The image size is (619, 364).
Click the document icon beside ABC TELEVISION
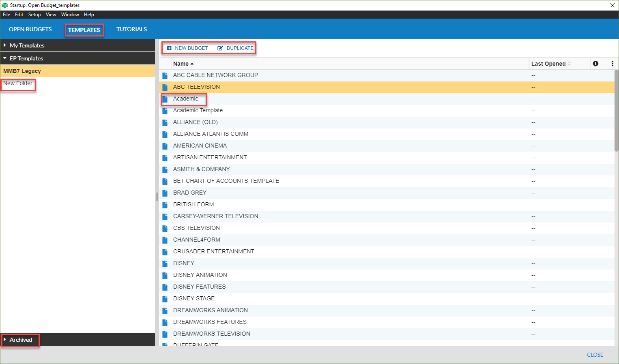tap(165, 87)
